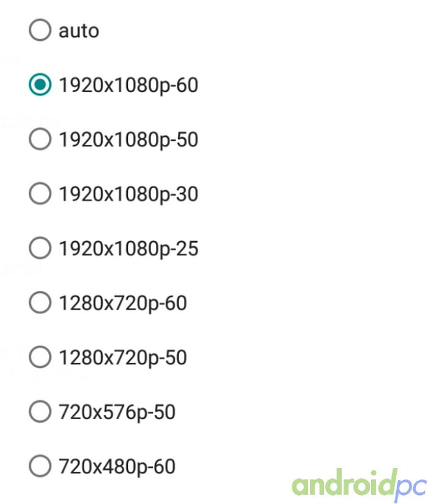The height and width of the screenshot is (504, 428).
Task: Select the 720x480p-60 radio button
Action: click(40, 467)
